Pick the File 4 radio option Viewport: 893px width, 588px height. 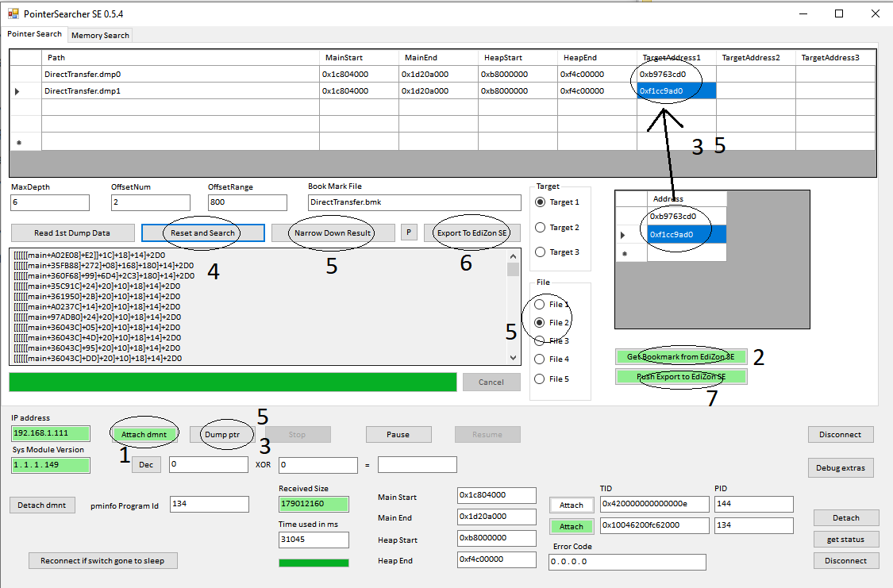(541, 359)
